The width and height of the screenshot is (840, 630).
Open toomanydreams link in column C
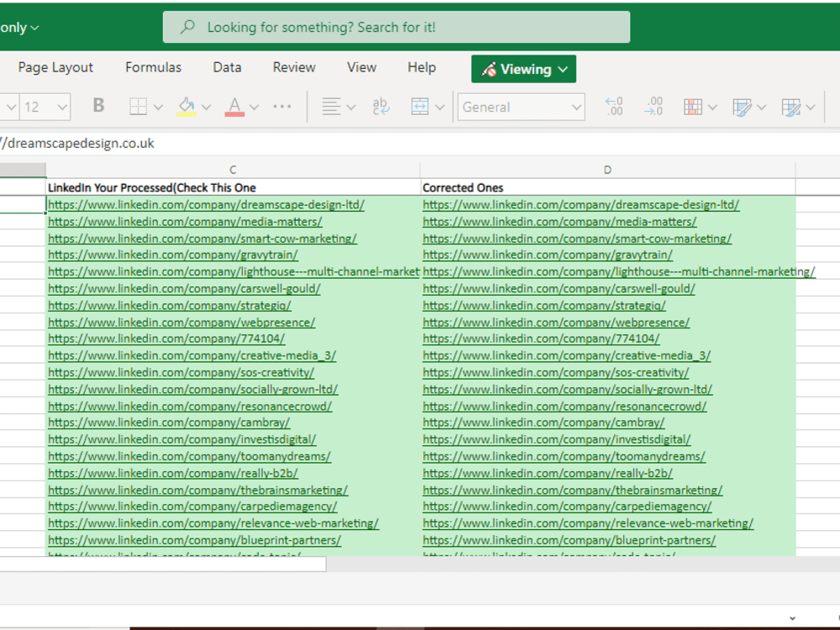click(189, 456)
